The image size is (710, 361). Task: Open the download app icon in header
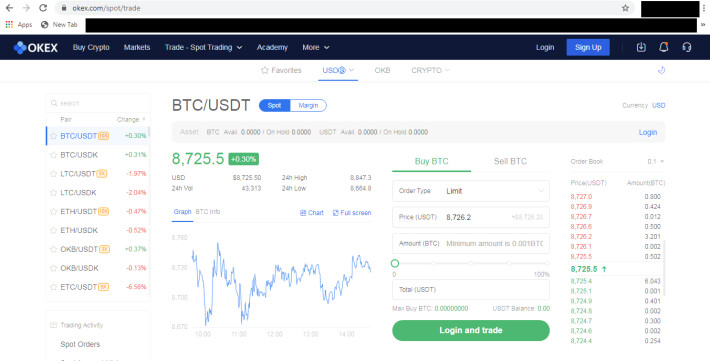[641, 47]
